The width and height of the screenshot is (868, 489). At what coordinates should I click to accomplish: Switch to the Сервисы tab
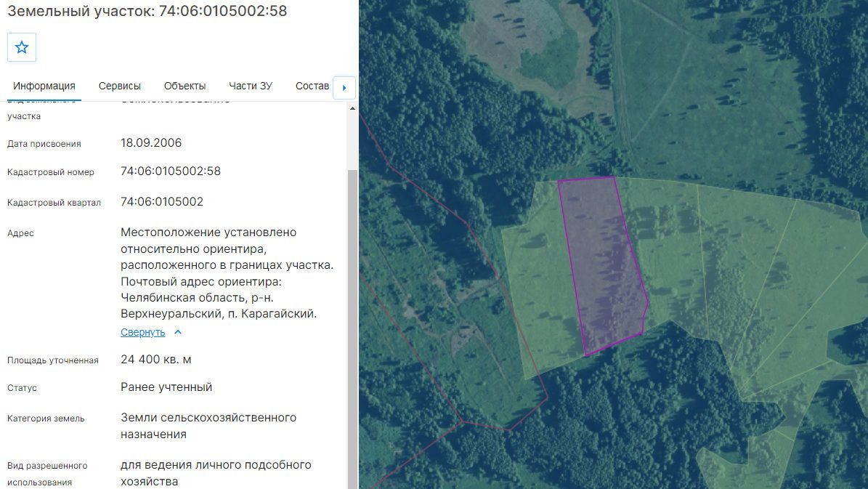[120, 86]
